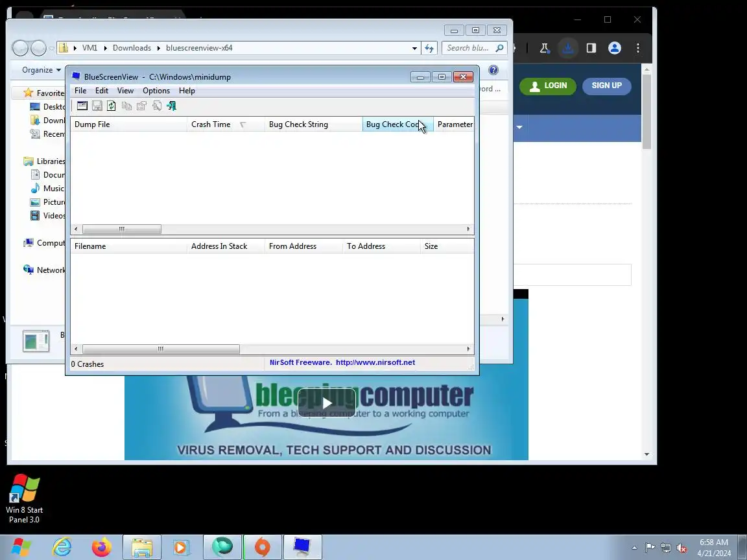
Task: Click the Explorer Back navigation button
Action: click(x=20, y=47)
